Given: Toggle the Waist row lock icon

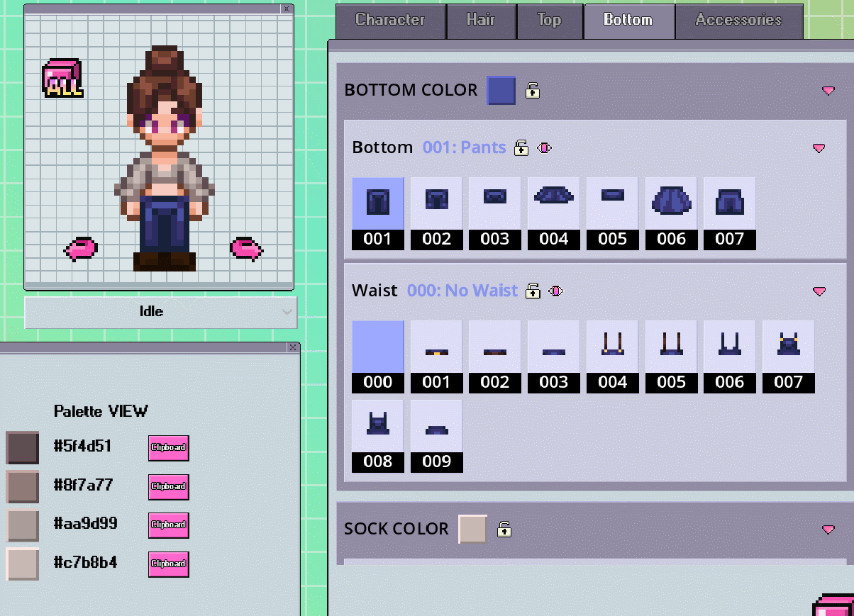Looking at the screenshot, I should click(x=533, y=291).
